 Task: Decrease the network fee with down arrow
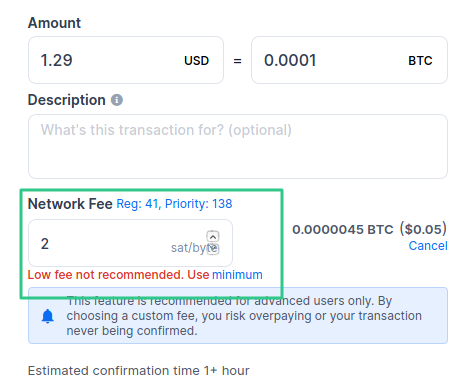pos(213,249)
